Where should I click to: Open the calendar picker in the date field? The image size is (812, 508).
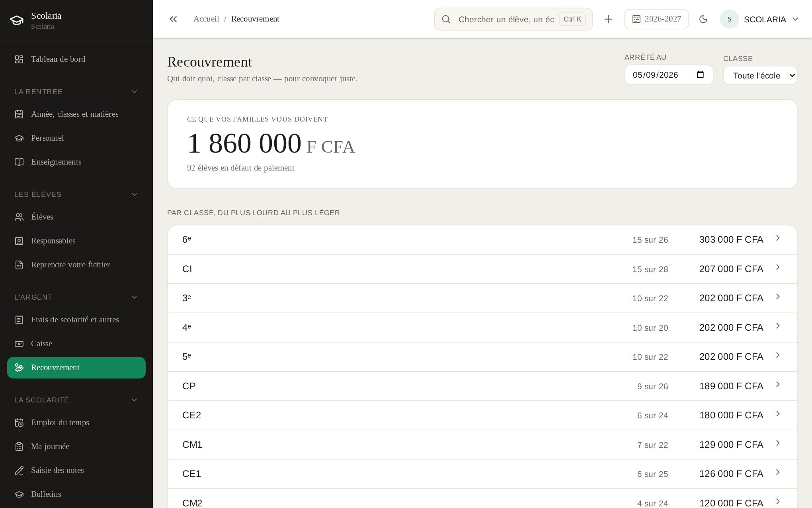point(701,75)
